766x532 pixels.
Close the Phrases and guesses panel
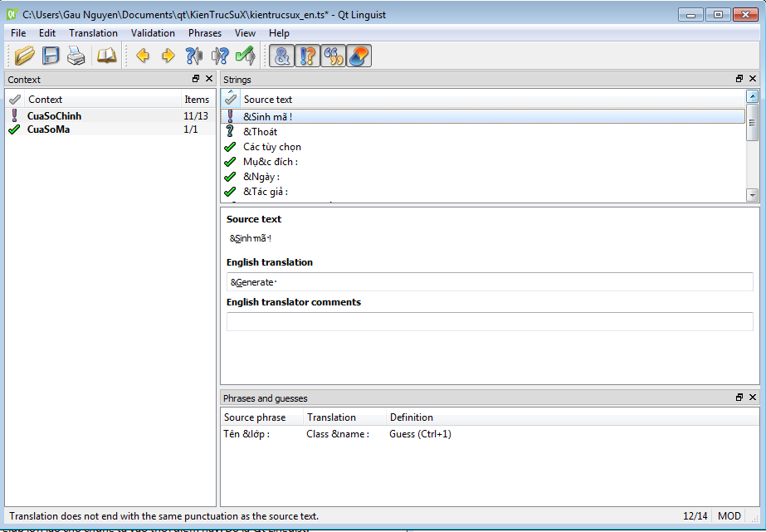click(x=753, y=398)
